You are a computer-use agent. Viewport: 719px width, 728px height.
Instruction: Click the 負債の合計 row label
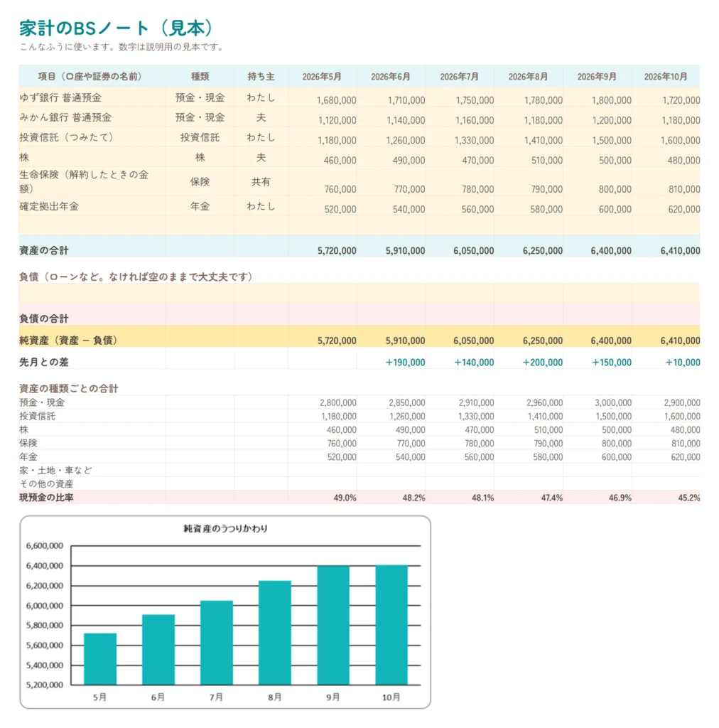point(44,318)
